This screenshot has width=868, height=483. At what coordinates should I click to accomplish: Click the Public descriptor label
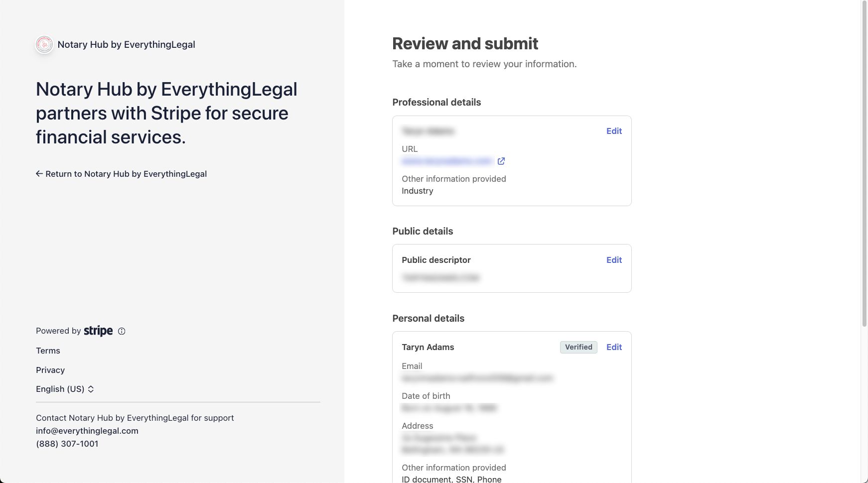coord(436,260)
